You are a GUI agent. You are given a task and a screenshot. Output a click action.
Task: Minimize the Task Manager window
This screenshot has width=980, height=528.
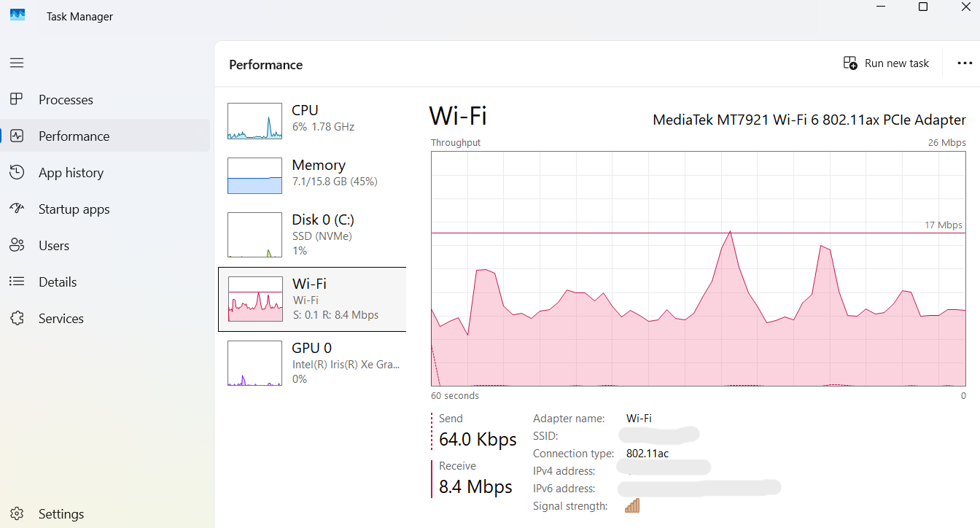882,7
